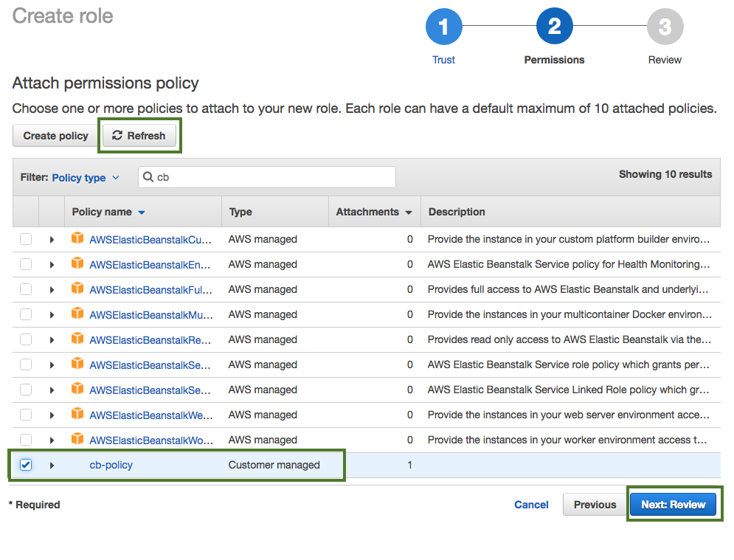
Task: Open the Policy type filter dropdown
Action: [x=85, y=178]
